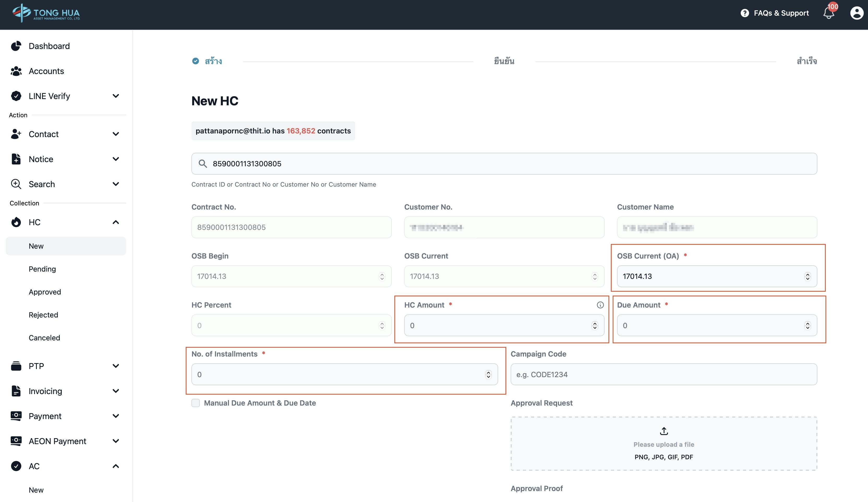Expand the PTP sidebar section
Viewport: 868px width, 502px height.
click(x=116, y=366)
